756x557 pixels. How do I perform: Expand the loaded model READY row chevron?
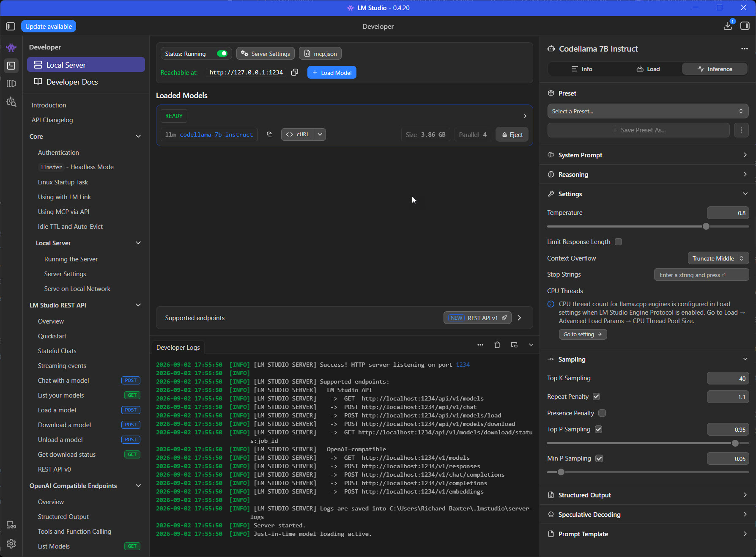[525, 116]
